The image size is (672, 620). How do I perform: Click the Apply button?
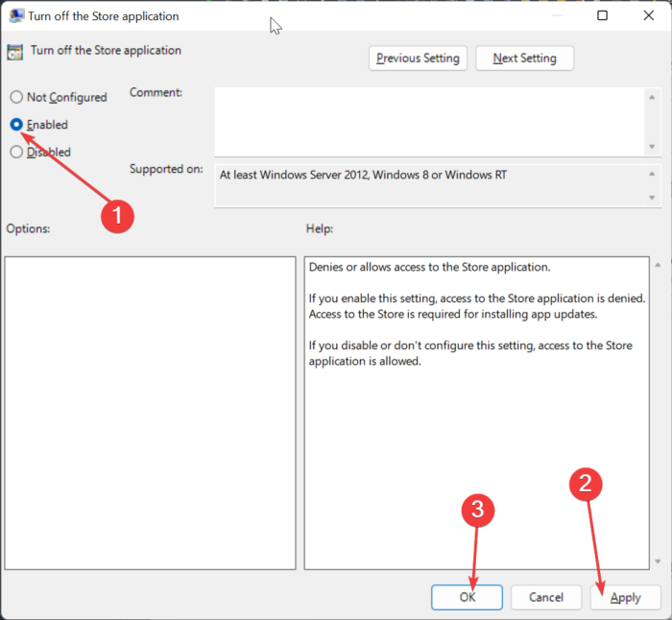625,597
